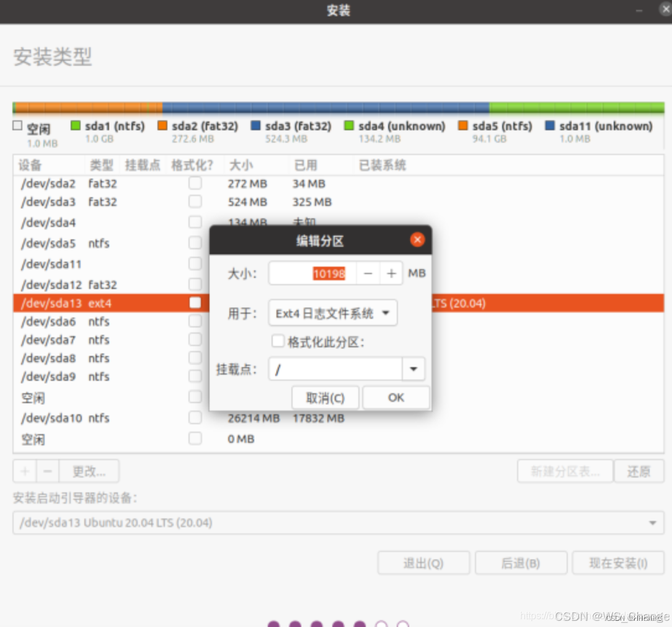
Task: Click the 挂载点 mount point text field
Action: (335, 369)
